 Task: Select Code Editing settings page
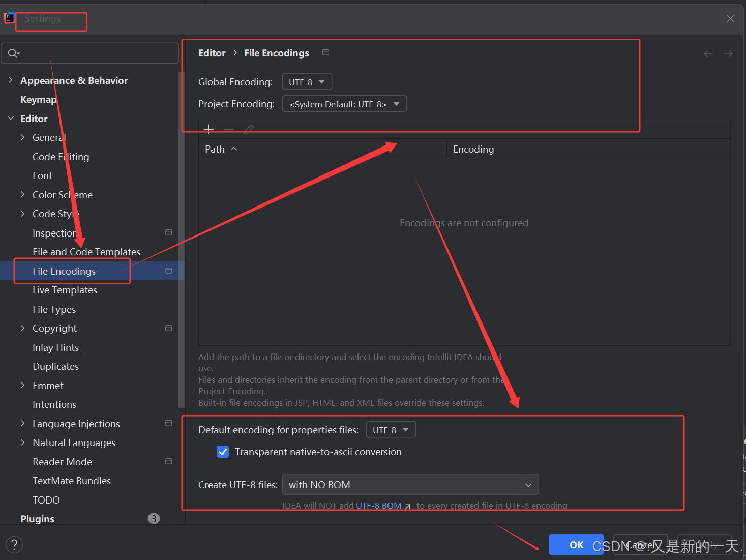pyautogui.click(x=61, y=157)
